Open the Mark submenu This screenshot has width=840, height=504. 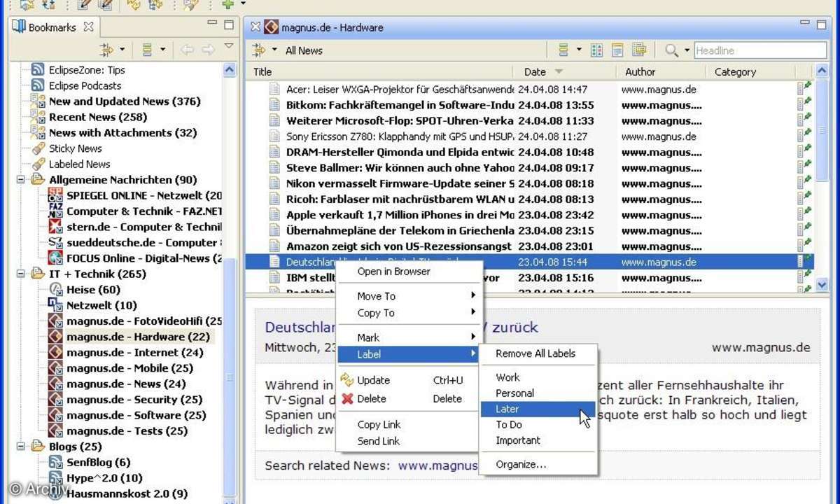409,337
